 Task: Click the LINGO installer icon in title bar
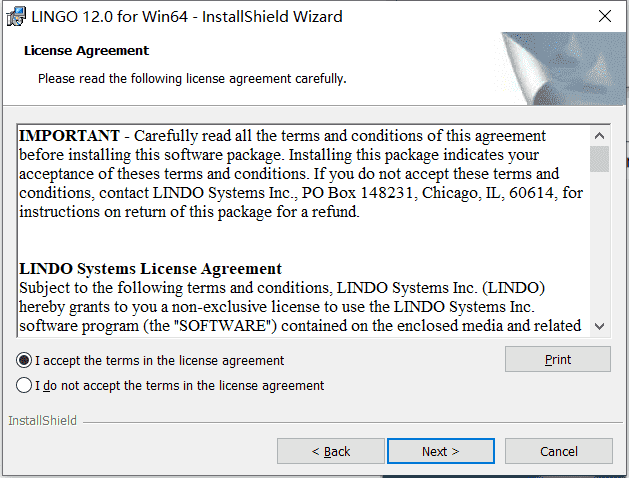coord(16,17)
